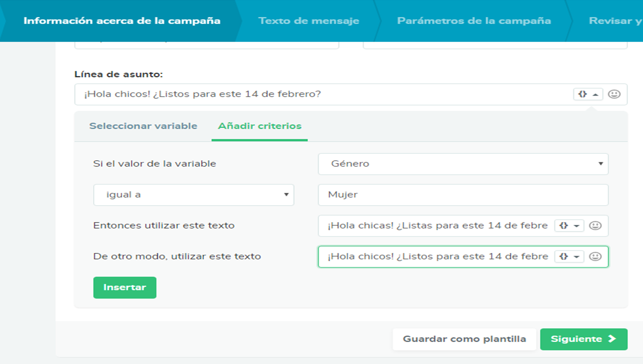This screenshot has height=364, width=643.
Task: Open emoji picker for 'De otro modo' field
Action: pos(595,256)
